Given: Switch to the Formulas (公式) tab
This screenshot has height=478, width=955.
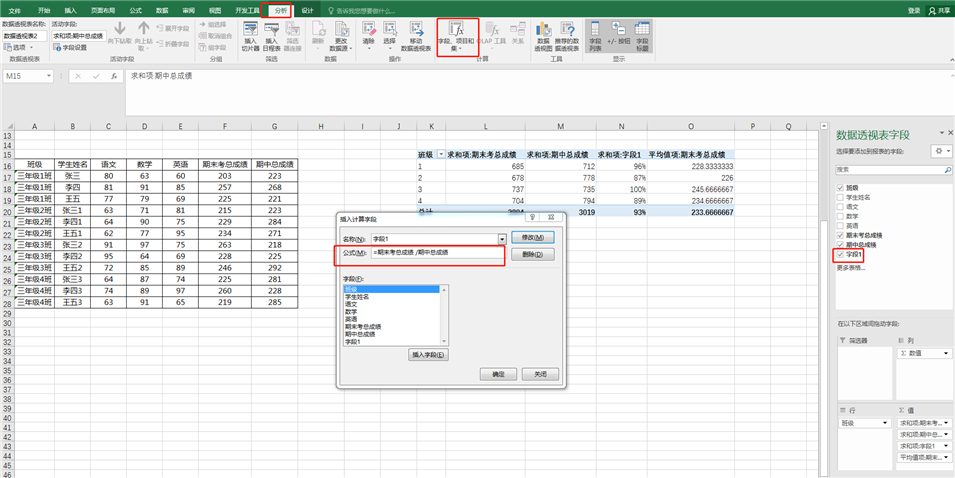Looking at the screenshot, I should click(136, 11).
